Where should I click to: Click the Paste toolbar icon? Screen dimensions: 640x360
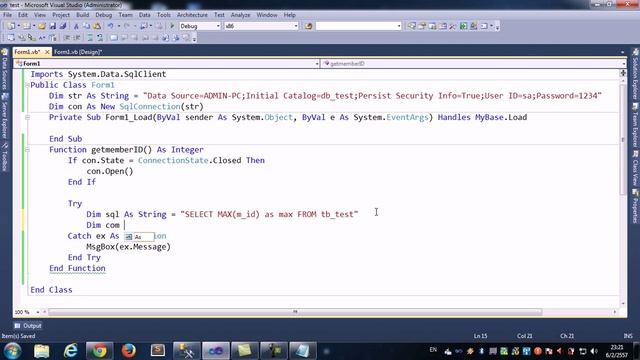click(x=97, y=26)
